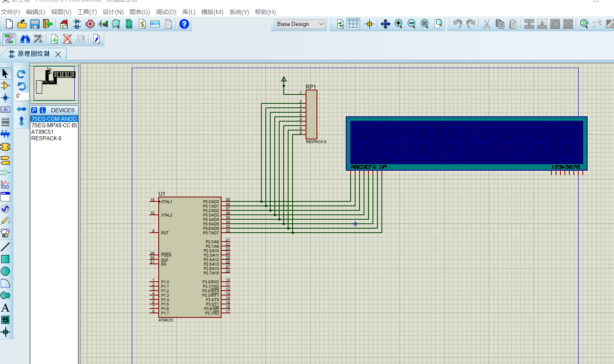
Task: Redraw the display with refresh icon
Action: coord(340,24)
